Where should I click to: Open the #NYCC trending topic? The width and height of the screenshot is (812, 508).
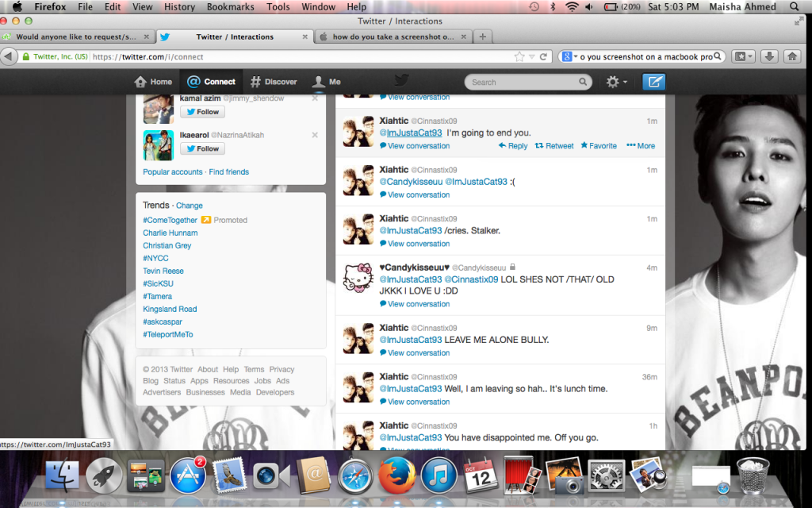155,258
